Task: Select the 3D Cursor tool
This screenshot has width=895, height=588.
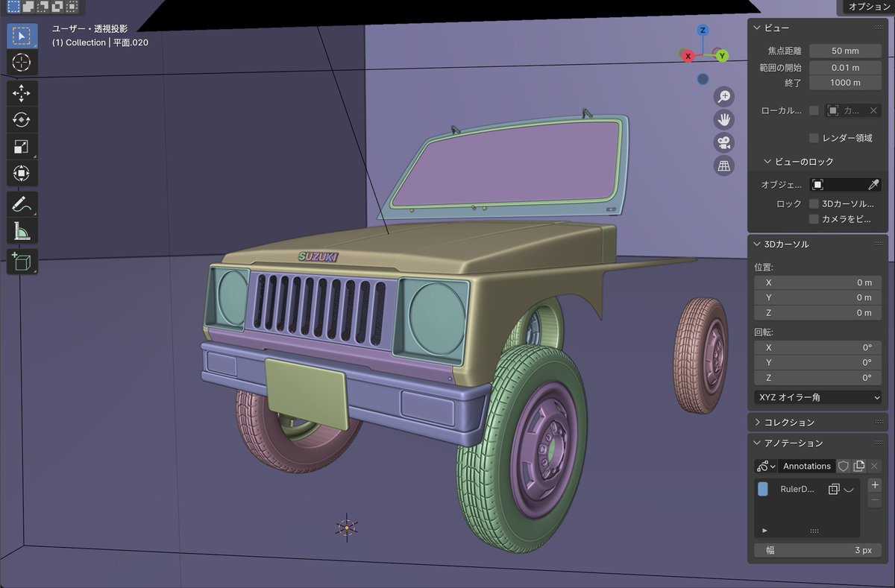Action: tap(22, 62)
